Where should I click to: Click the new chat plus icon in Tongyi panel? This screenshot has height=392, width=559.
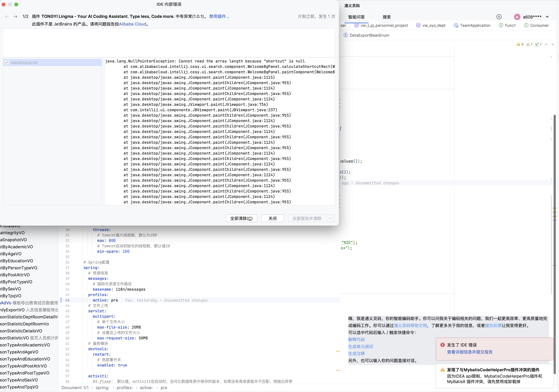(499, 17)
